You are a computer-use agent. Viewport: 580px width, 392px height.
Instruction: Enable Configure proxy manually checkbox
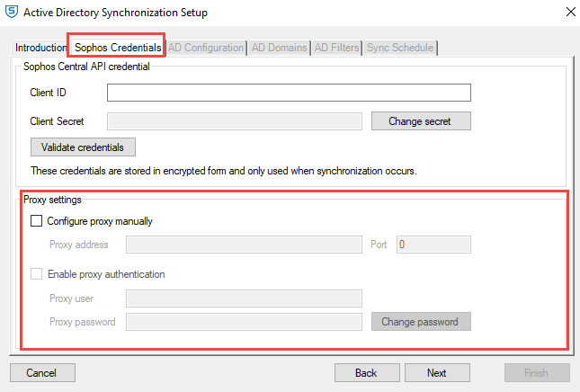(37, 221)
